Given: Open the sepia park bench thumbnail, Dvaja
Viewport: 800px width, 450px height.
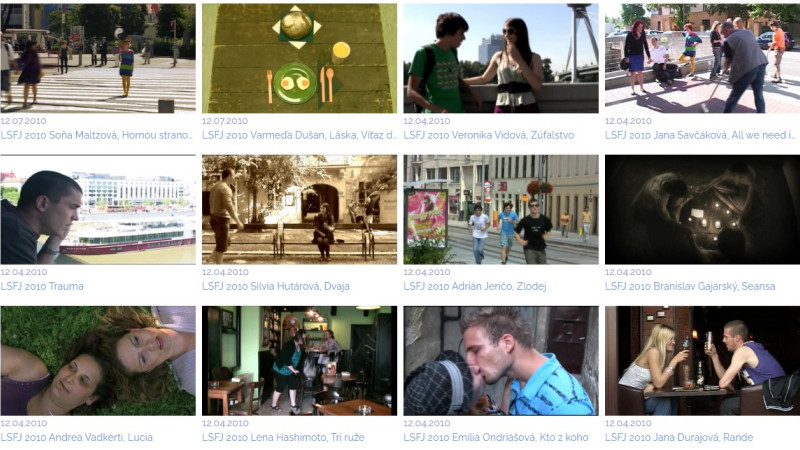Looking at the screenshot, I should (x=299, y=210).
